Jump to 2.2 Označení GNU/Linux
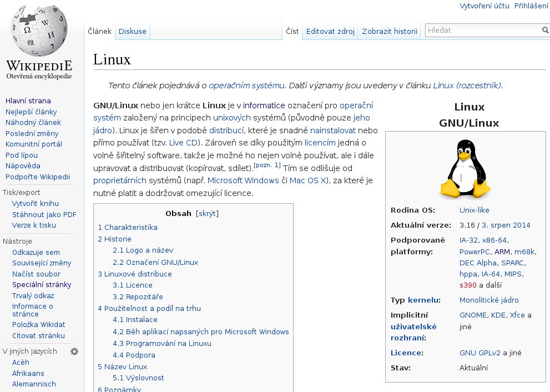Viewport: 550px width, 392px height. [155, 262]
